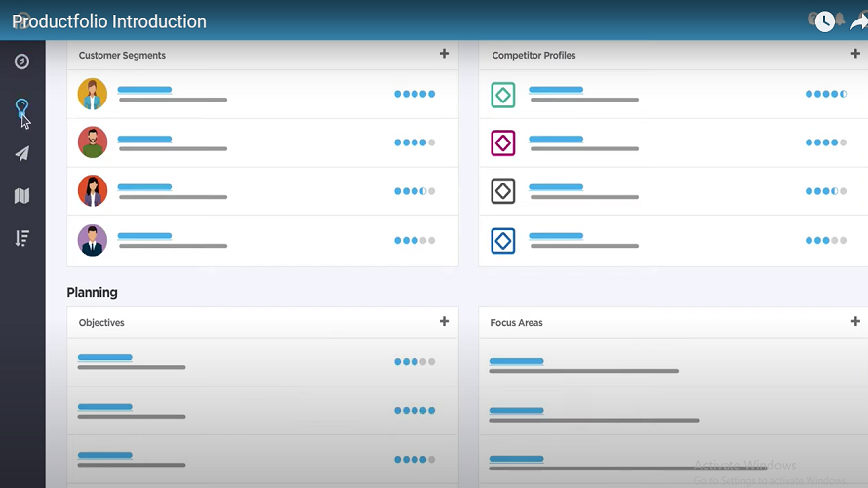
Task: Click the Watch Later clock icon
Action: [824, 21]
